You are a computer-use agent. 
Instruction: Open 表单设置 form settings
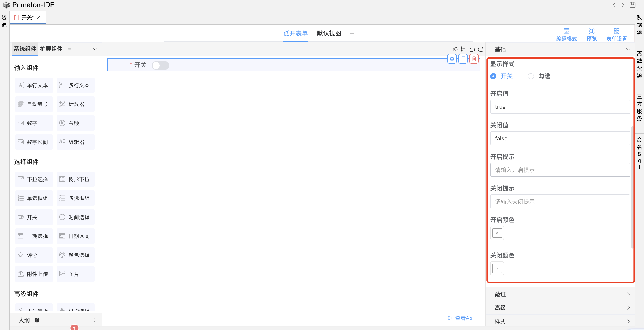617,34
